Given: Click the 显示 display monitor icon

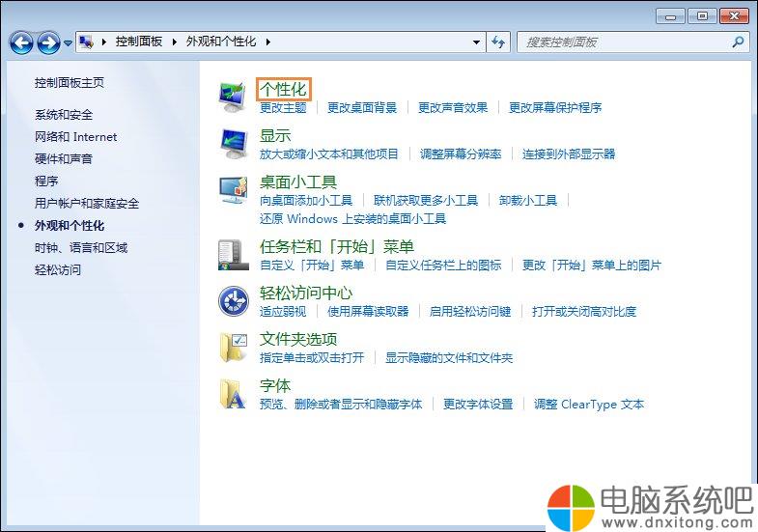Looking at the screenshot, I should pos(233,144).
